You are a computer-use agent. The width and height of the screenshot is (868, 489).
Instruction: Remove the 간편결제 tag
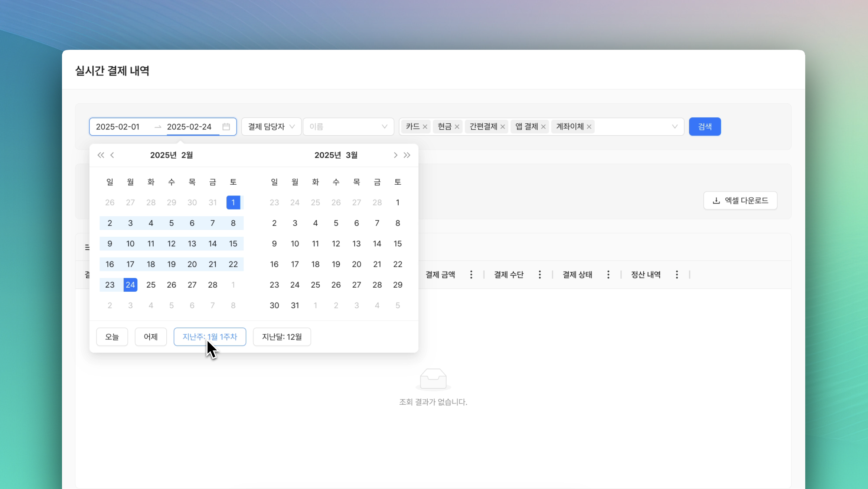503,127
